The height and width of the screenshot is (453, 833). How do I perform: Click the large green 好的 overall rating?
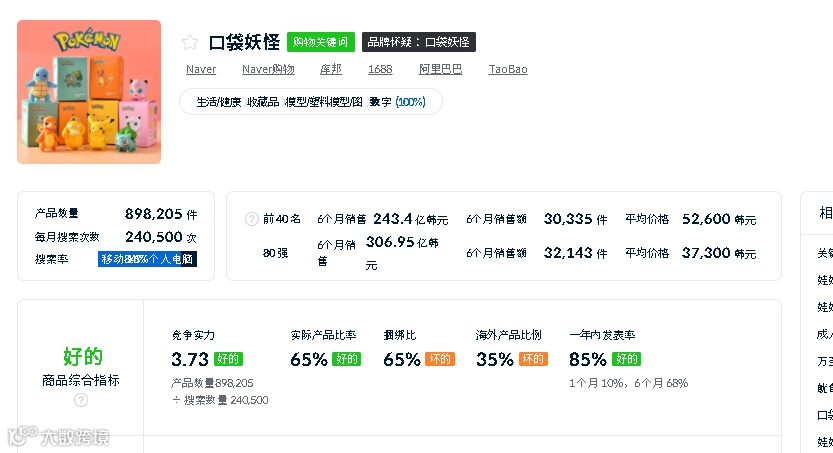pyautogui.click(x=82, y=356)
